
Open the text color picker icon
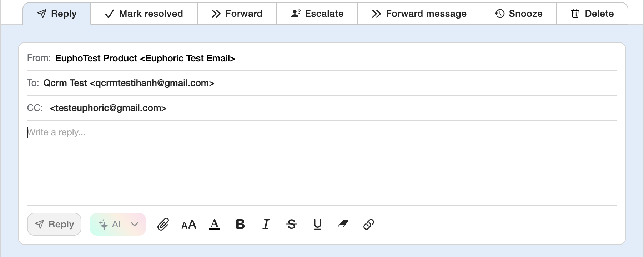coord(214,224)
